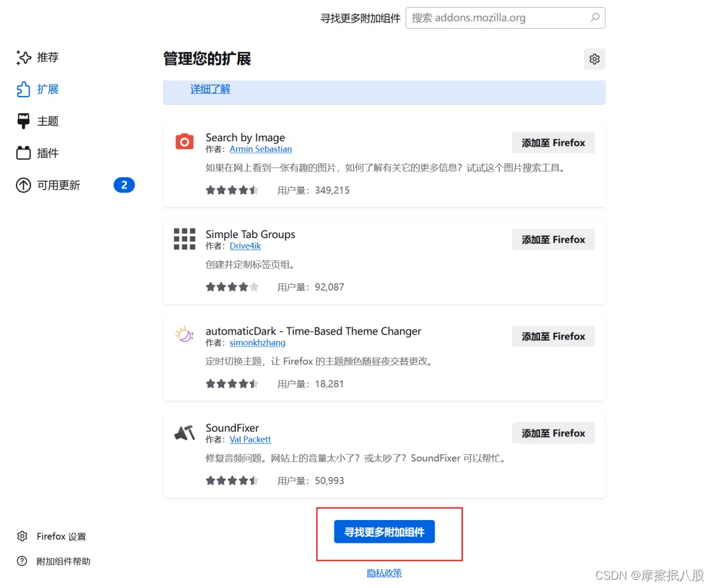714x588 pixels.
Task: Open the Plugins (插件) icon
Action: (x=23, y=153)
